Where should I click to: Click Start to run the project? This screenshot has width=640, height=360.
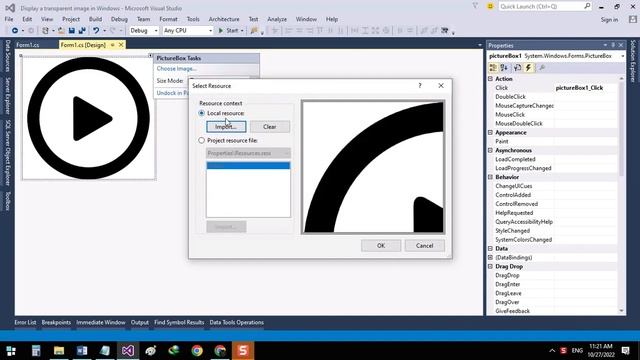228,31
